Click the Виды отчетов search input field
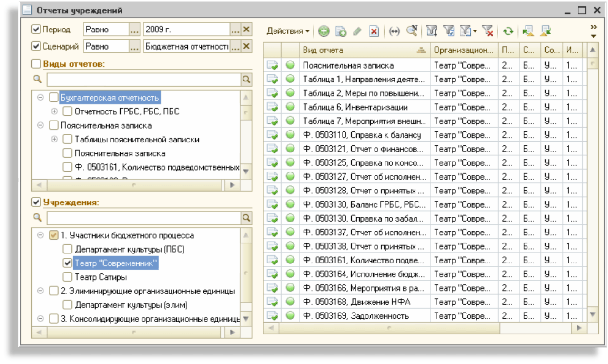Viewport: 608px width, 364px height. (143, 80)
